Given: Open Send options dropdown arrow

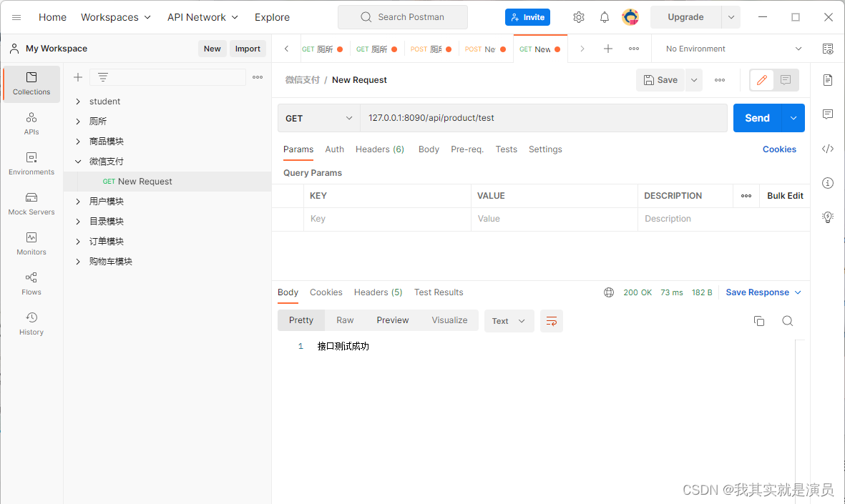Looking at the screenshot, I should click(793, 118).
